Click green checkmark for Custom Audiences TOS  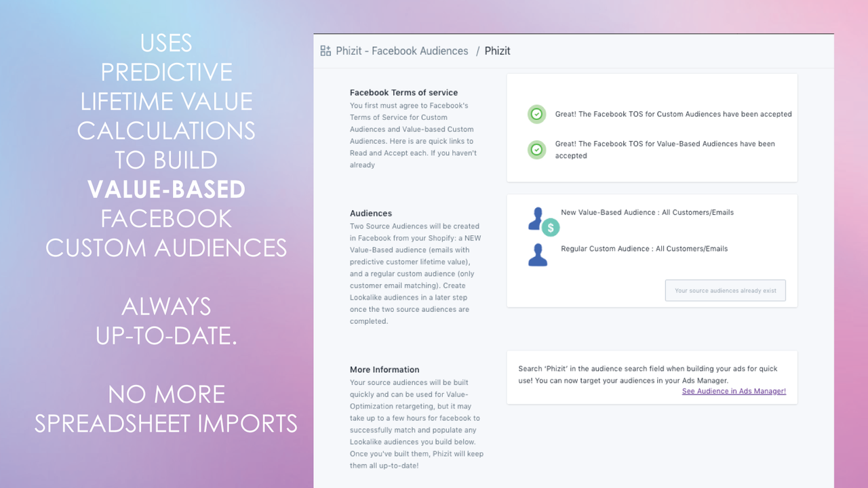point(536,115)
